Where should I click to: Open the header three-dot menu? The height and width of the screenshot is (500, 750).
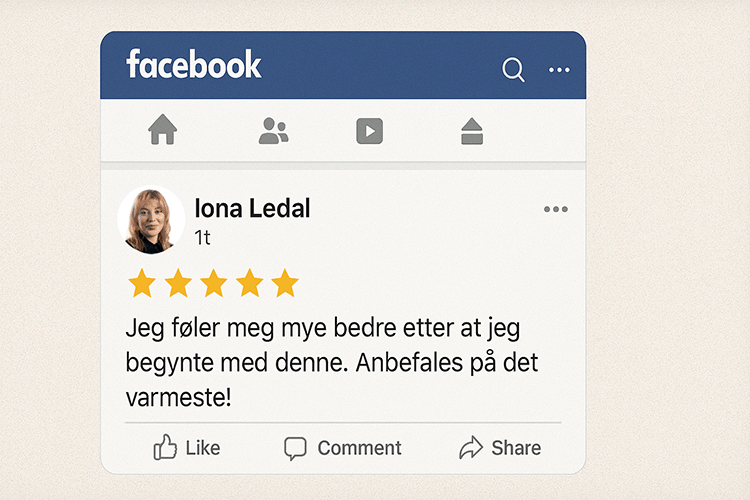point(559,70)
